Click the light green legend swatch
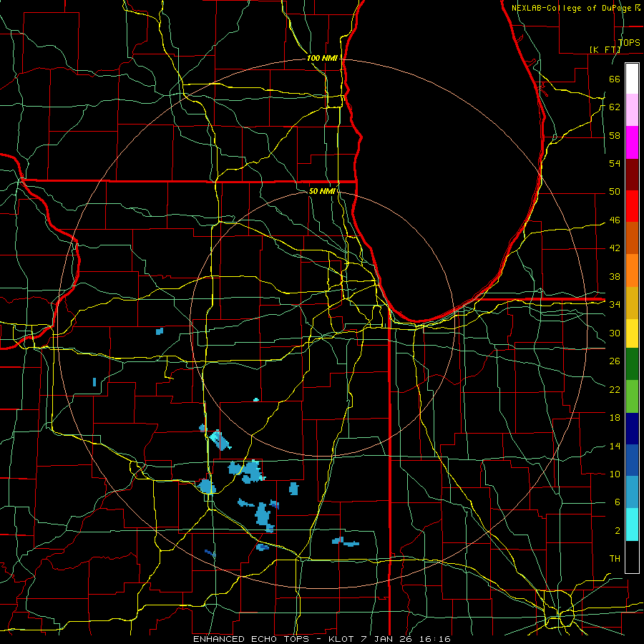 coord(632,396)
